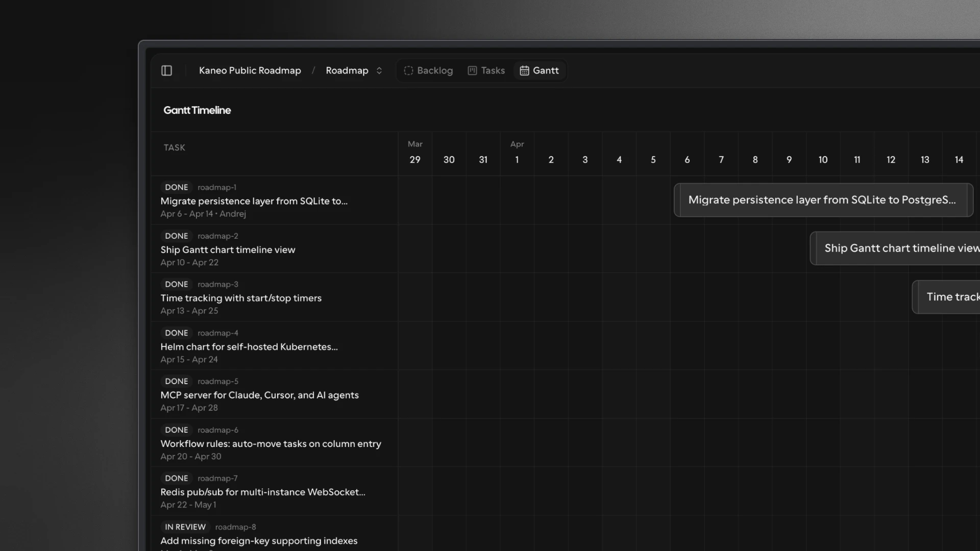This screenshot has height=551, width=980.
Task: Open the Roadmap project switcher chevrons
Action: [379, 70]
